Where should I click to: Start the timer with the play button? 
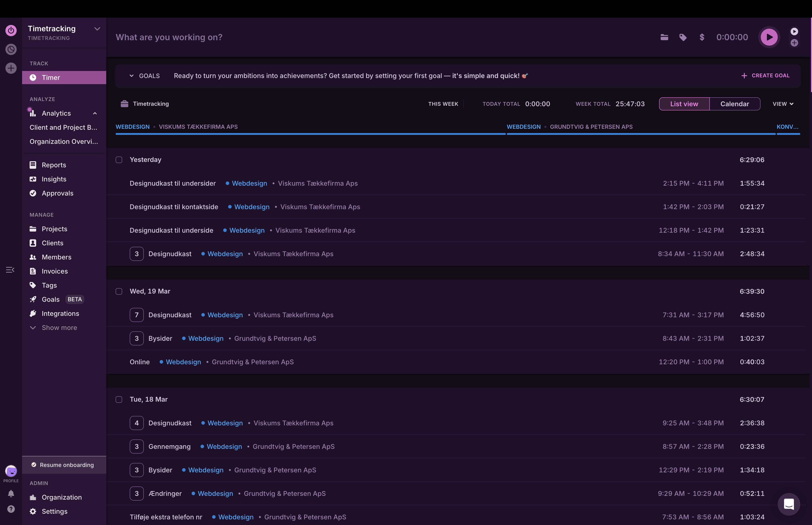(769, 37)
